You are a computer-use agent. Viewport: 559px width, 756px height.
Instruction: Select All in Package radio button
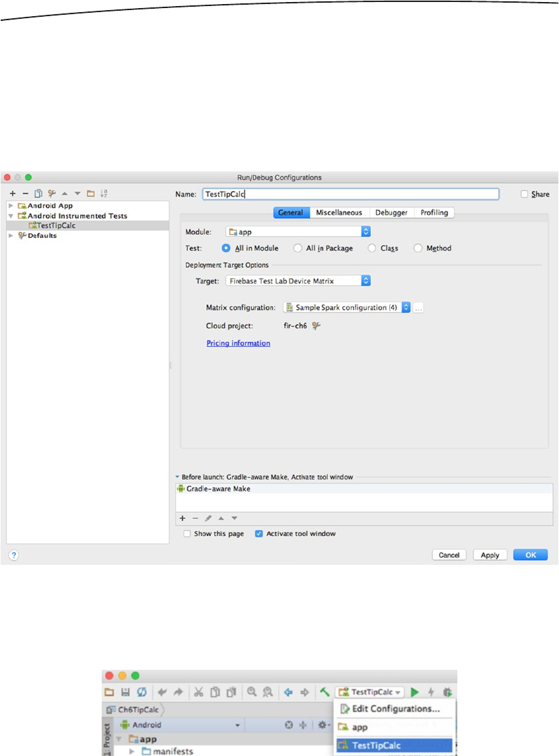pos(298,248)
